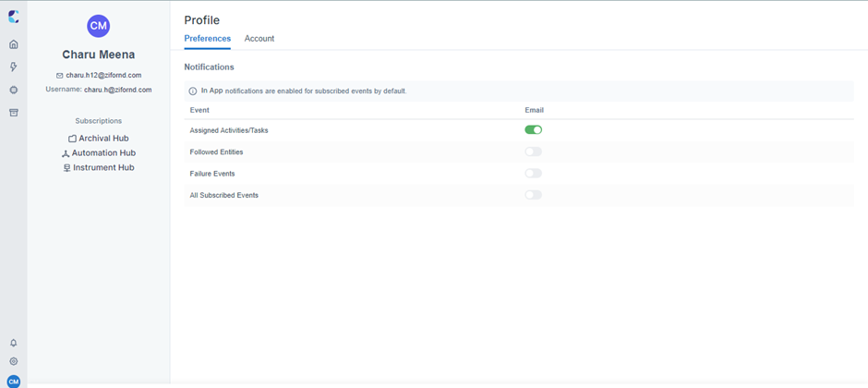Screen dimensions: 868x388
Task: Open the settings gear icon
Action: [14, 361]
